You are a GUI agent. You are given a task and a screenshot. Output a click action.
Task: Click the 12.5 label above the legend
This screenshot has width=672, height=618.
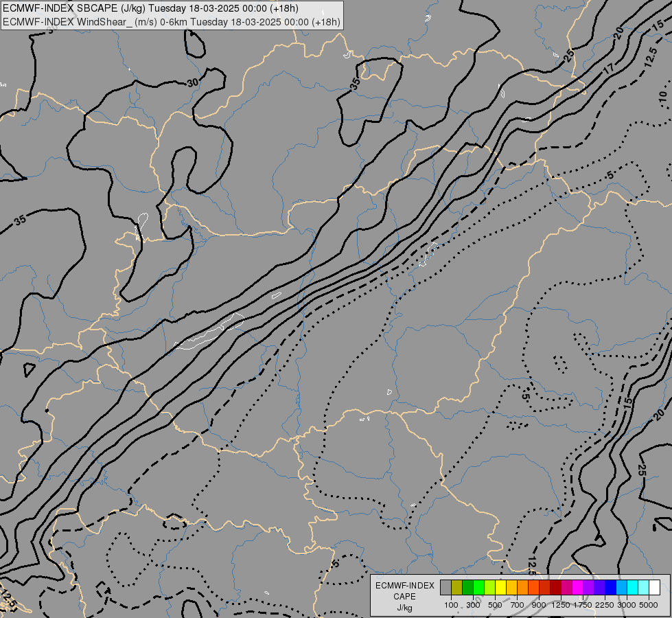pos(531,565)
